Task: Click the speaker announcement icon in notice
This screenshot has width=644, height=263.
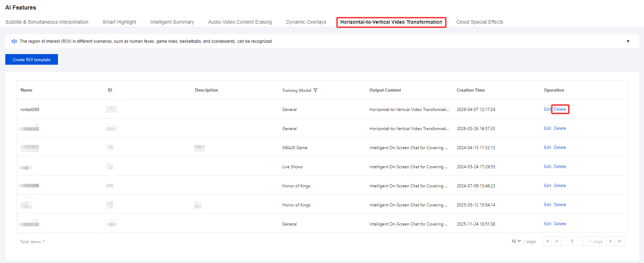Action: [x=14, y=41]
